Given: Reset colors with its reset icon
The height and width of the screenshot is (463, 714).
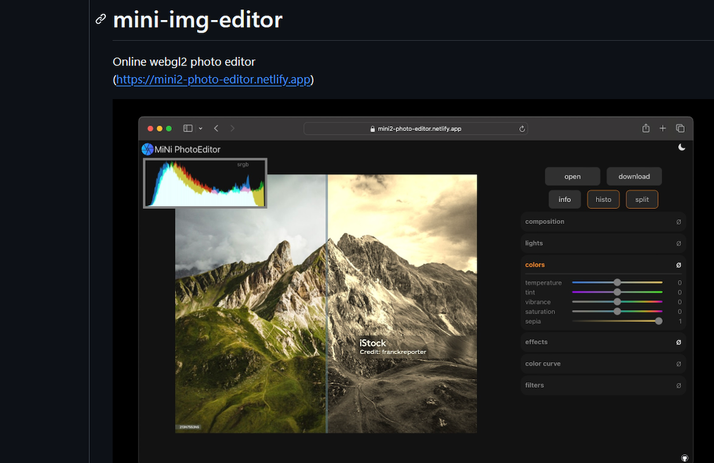Looking at the screenshot, I should pyautogui.click(x=678, y=265).
